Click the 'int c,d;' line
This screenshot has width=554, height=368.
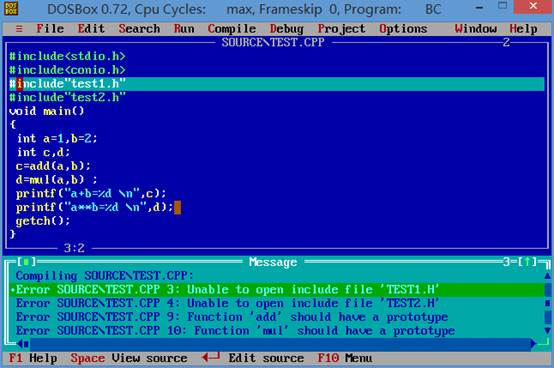click(43, 152)
